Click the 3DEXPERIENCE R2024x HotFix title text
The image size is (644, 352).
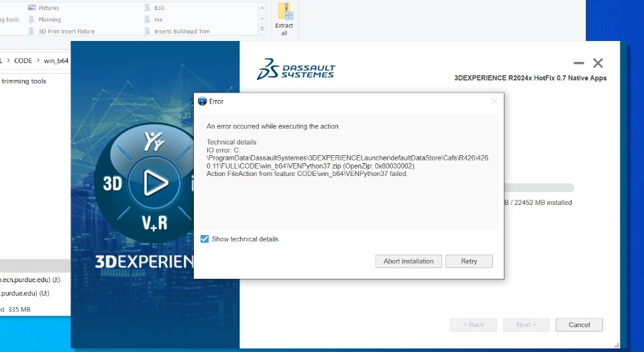530,78
